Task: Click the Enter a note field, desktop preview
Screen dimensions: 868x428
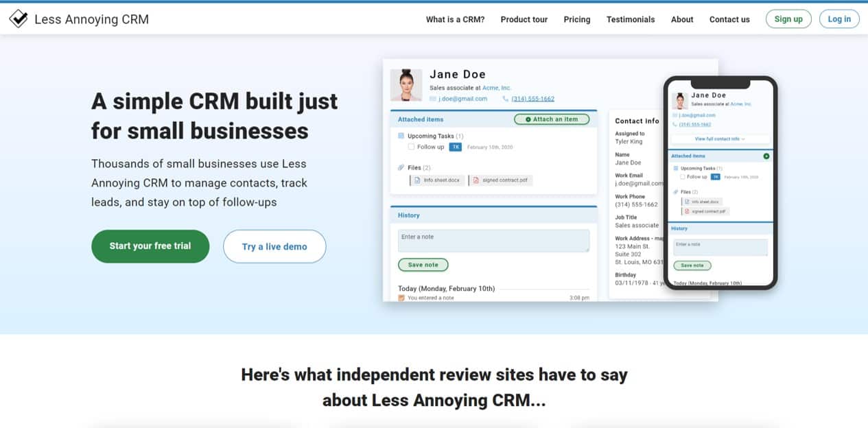Action: pos(493,241)
